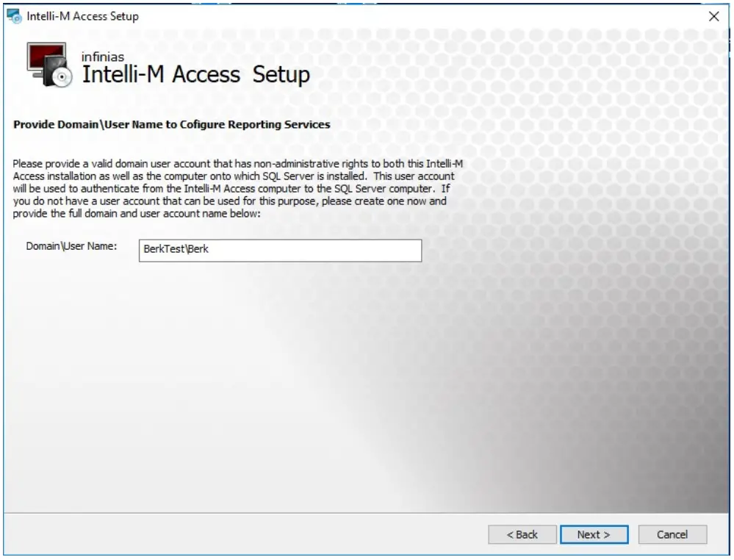Close the Intelli-M Access Setup window
This screenshot has width=734, height=560.
[713, 16]
